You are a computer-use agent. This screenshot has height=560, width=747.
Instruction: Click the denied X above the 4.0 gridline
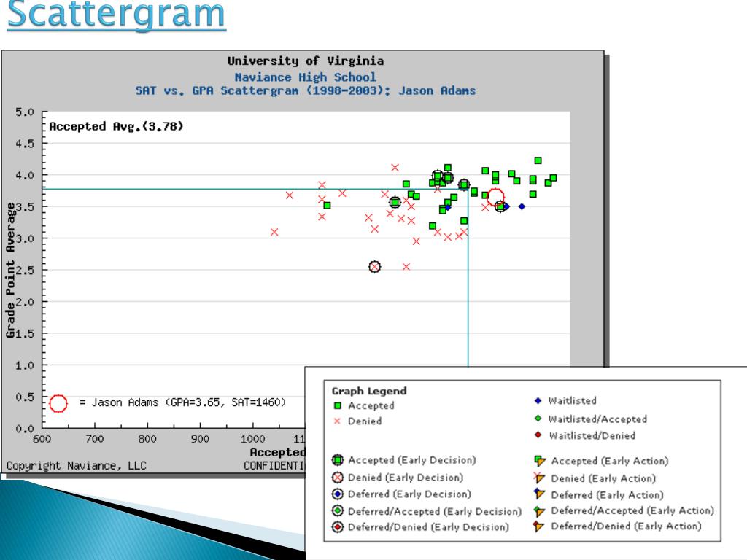(395, 168)
